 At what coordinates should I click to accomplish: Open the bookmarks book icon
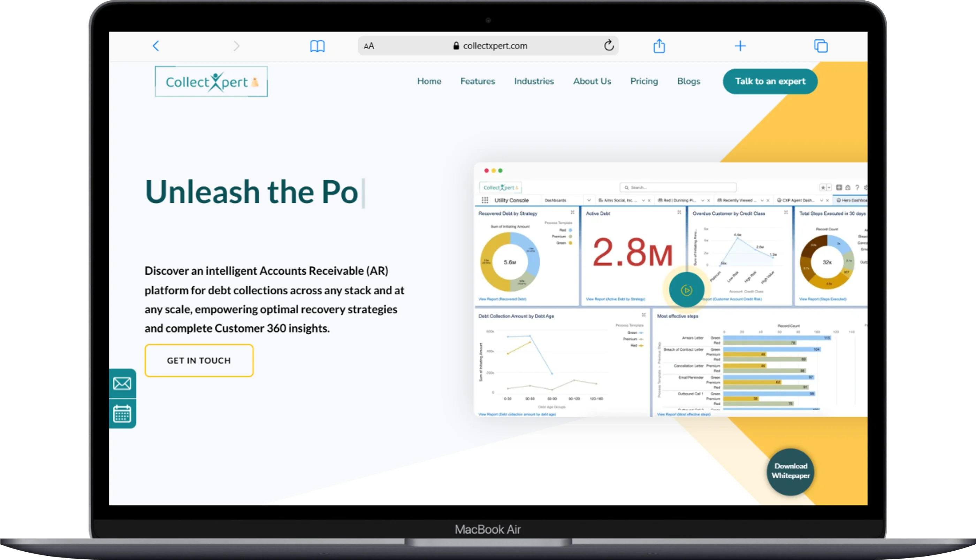point(317,46)
